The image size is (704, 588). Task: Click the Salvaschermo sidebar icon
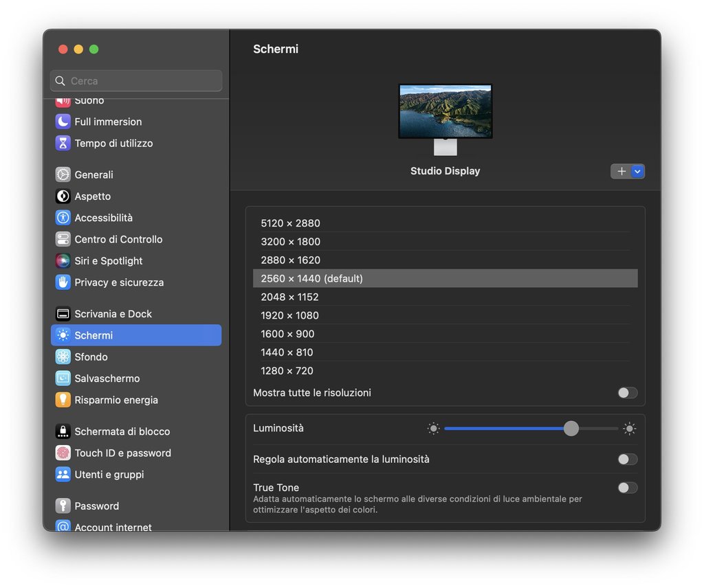coord(63,378)
